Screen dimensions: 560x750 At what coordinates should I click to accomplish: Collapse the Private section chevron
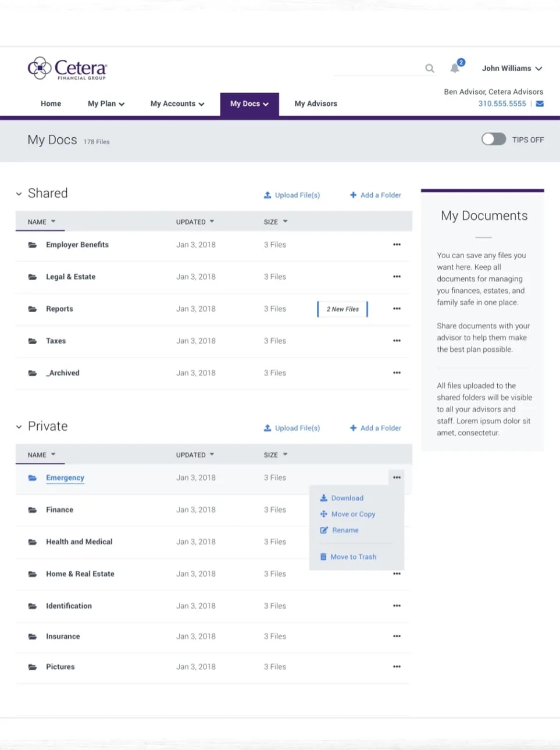coord(19,427)
